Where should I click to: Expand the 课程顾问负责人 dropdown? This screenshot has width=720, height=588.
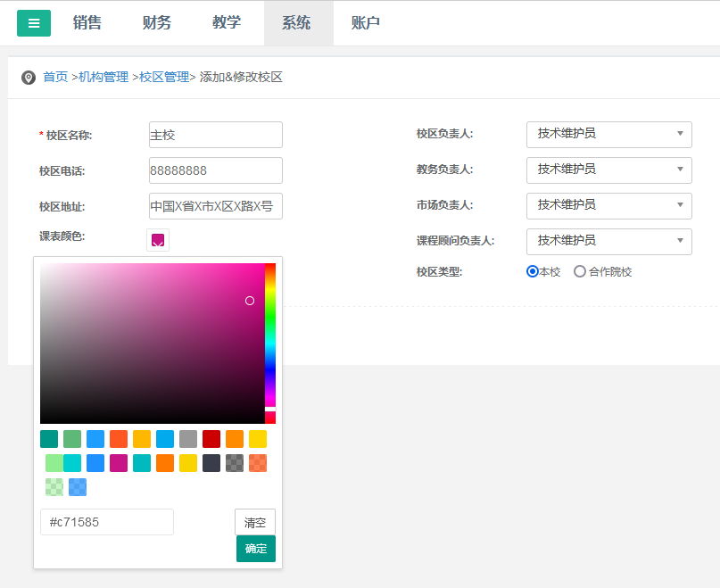(608, 242)
